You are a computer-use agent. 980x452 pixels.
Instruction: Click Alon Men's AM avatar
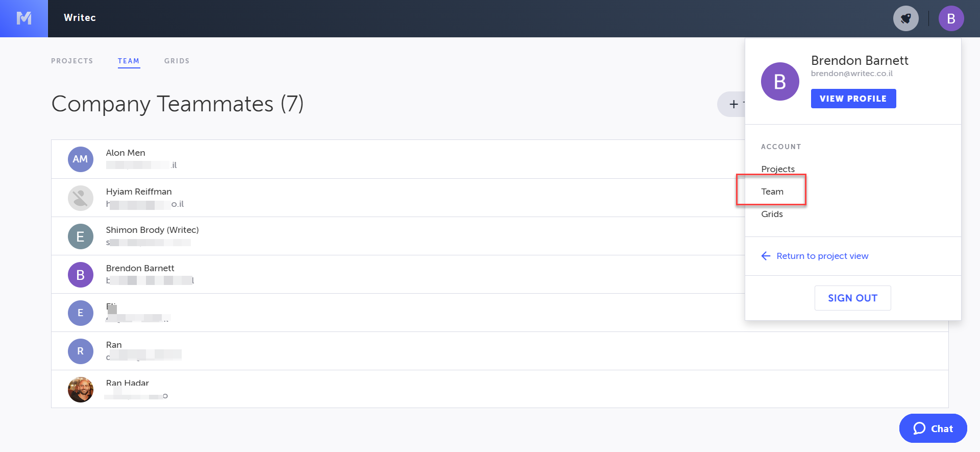tap(80, 159)
